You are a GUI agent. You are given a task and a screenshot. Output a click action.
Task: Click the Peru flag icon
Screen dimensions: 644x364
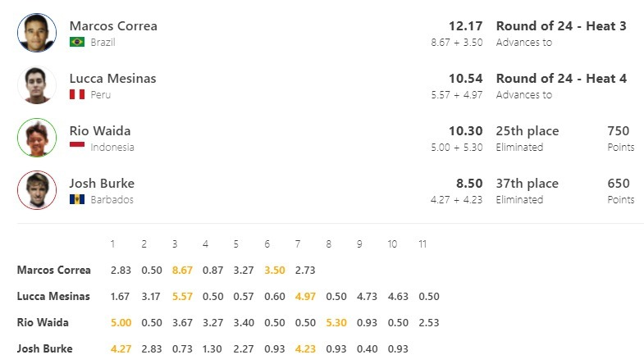coord(77,94)
